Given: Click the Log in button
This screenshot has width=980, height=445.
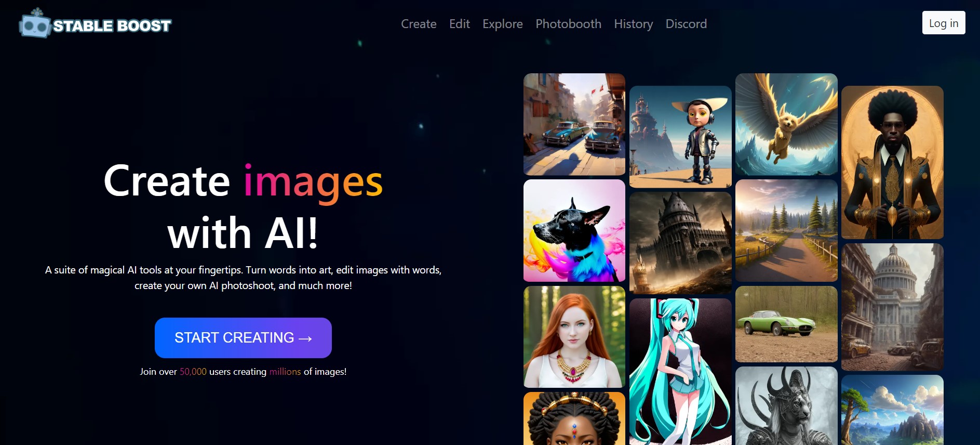Looking at the screenshot, I should click(944, 23).
